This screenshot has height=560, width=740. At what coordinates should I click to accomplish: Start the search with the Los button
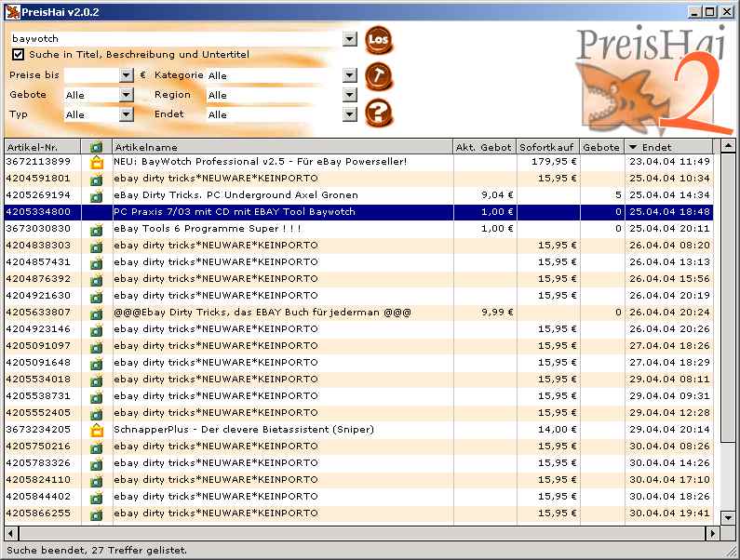[x=379, y=40]
